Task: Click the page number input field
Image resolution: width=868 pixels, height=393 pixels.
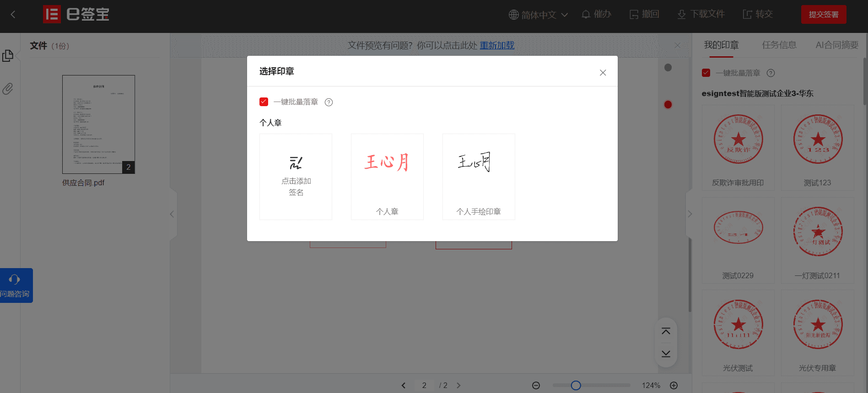Action: 424,385
